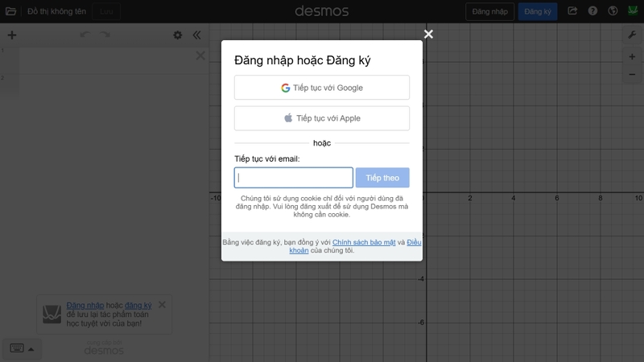
Task: Click the green Desmos app icon
Action: [633, 11]
